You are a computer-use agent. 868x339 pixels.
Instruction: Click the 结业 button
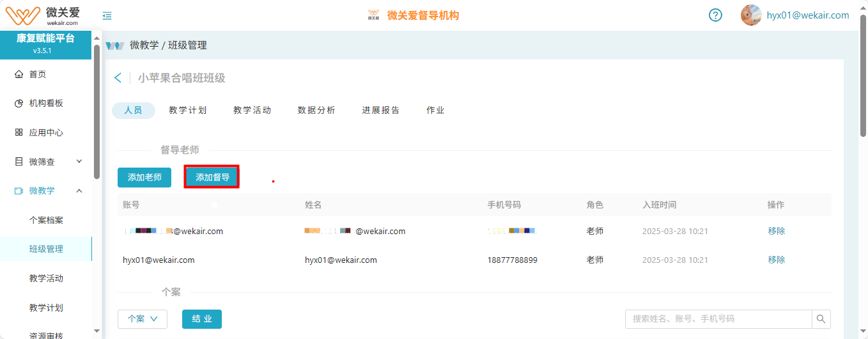[202, 319]
